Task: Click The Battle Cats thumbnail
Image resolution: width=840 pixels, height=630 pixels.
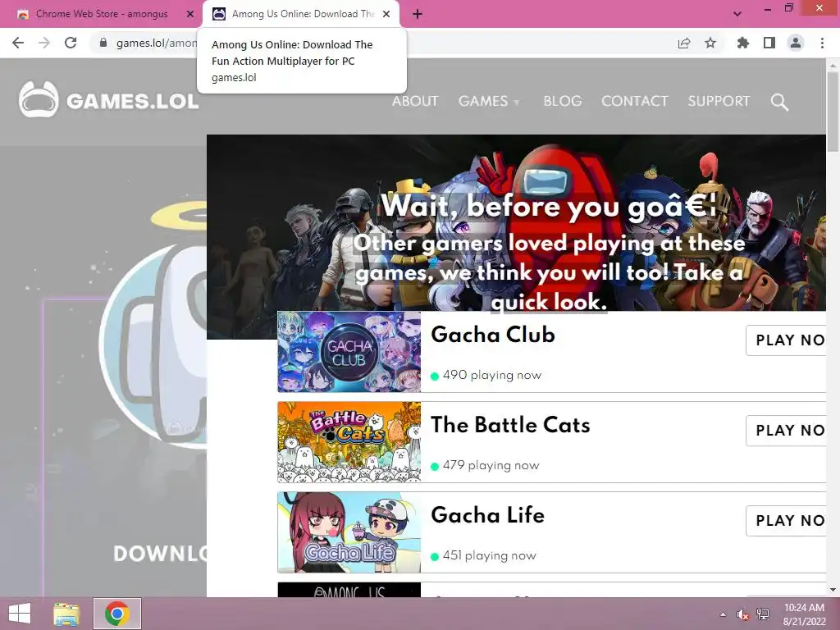Action: pos(349,442)
